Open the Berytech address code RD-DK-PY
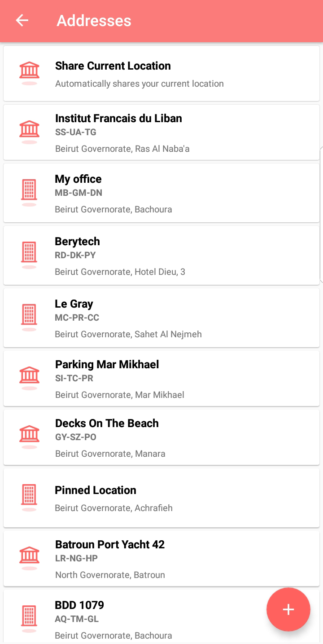323x644 pixels. click(x=75, y=256)
